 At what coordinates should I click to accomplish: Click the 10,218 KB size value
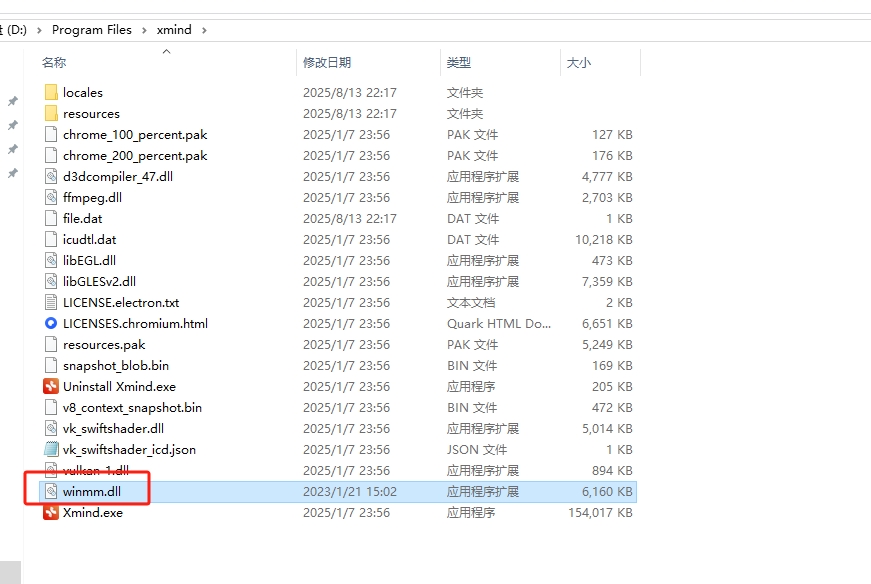click(603, 240)
